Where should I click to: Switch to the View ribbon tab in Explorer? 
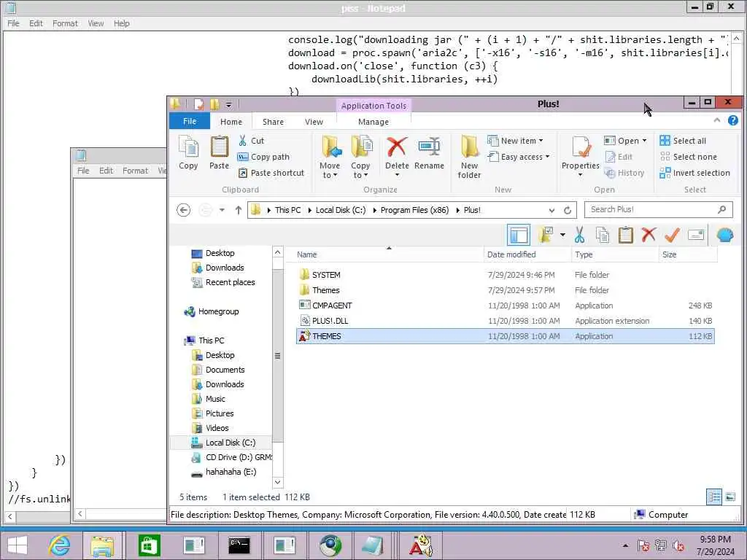[x=314, y=122]
